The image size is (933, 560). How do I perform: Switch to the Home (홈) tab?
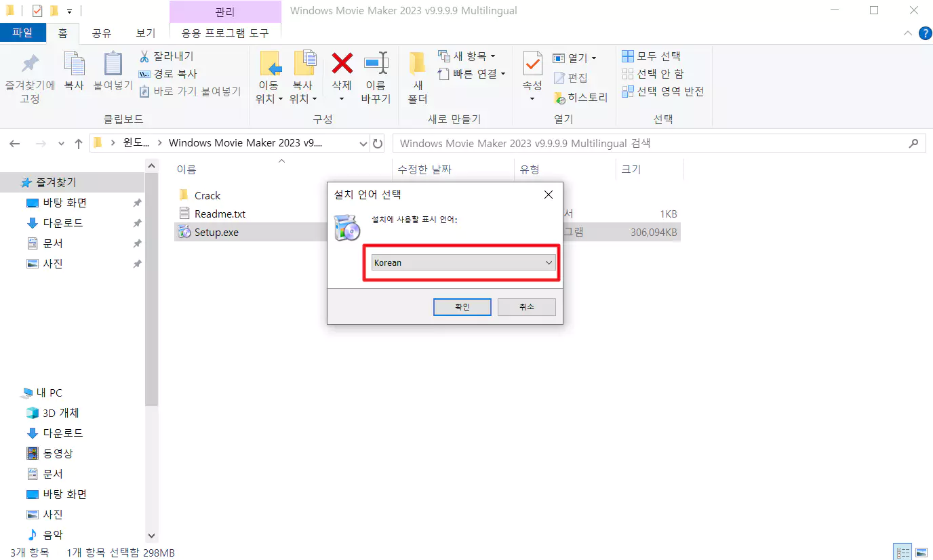tap(63, 33)
